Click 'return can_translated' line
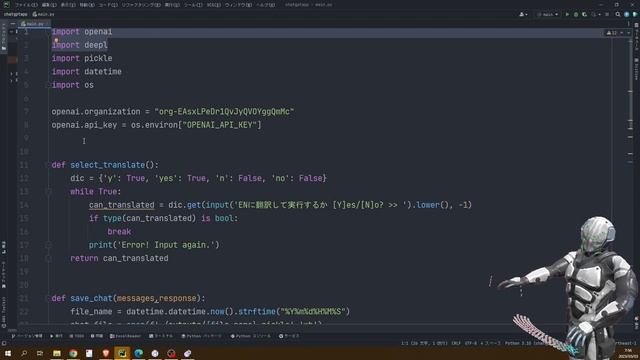The height and width of the screenshot is (360, 640). click(x=119, y=258)
